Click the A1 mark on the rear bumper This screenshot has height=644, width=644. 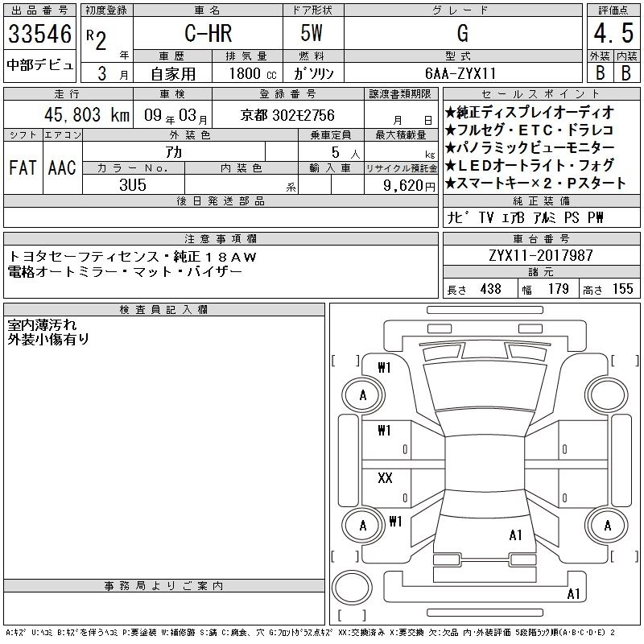pyautogui.click(x=573, y=593)
